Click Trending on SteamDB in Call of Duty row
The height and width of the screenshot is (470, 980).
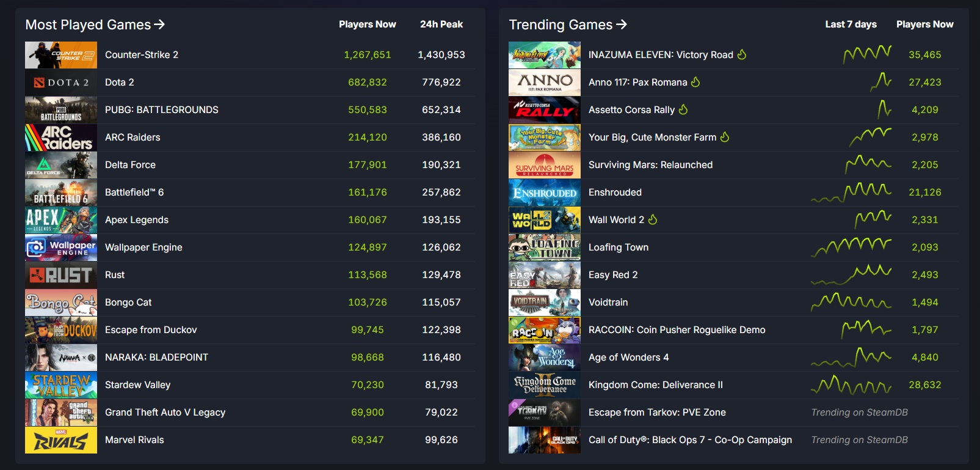[x=859, y=440]
